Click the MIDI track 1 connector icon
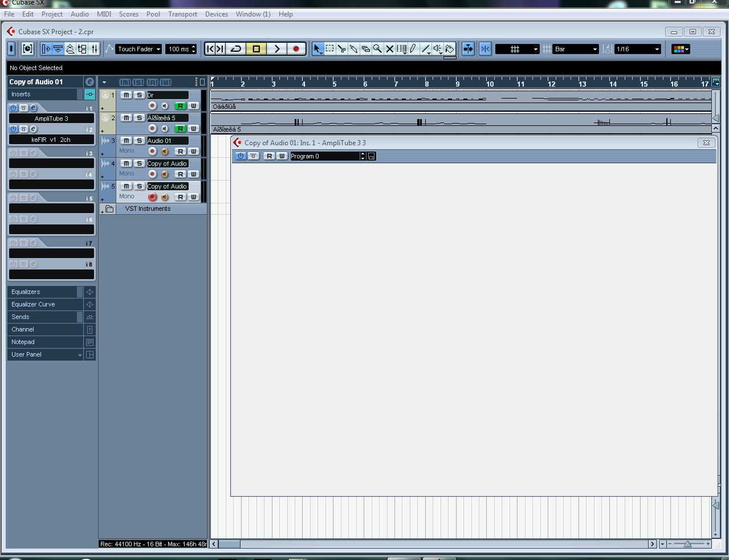This screenshot has width=729, height=560. click(105, 95)
